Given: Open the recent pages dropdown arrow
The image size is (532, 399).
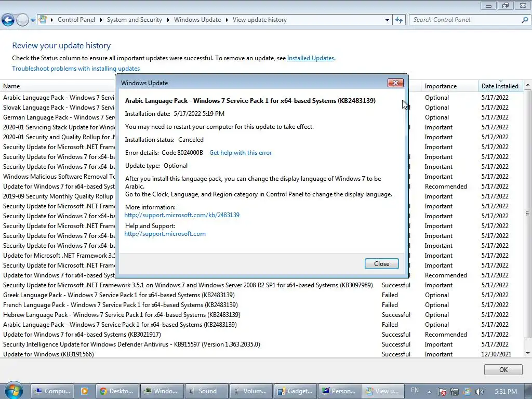Looking at the screenshot, I should click(x=33, y=20).
